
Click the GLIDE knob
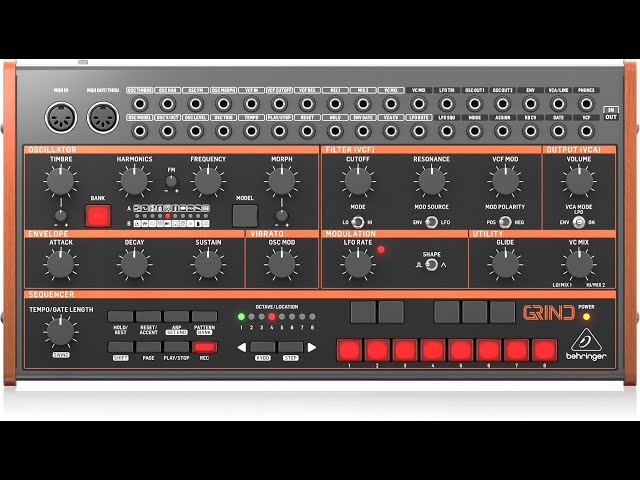[505, 264]
